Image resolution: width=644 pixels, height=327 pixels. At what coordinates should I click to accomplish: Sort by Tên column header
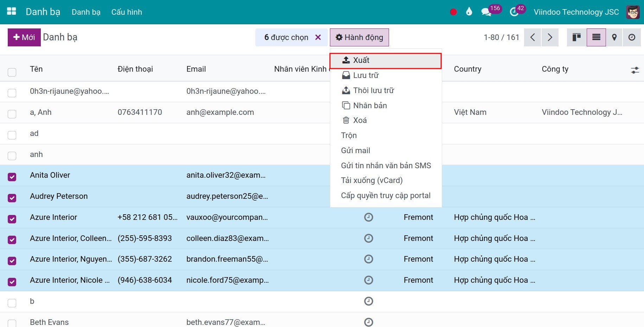36,69
